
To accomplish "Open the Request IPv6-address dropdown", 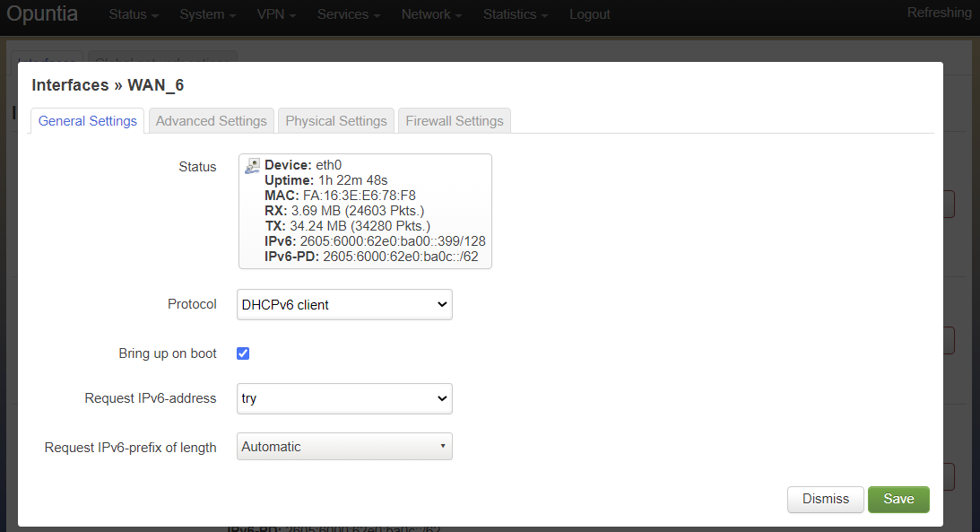I will [x=344, y=399].
